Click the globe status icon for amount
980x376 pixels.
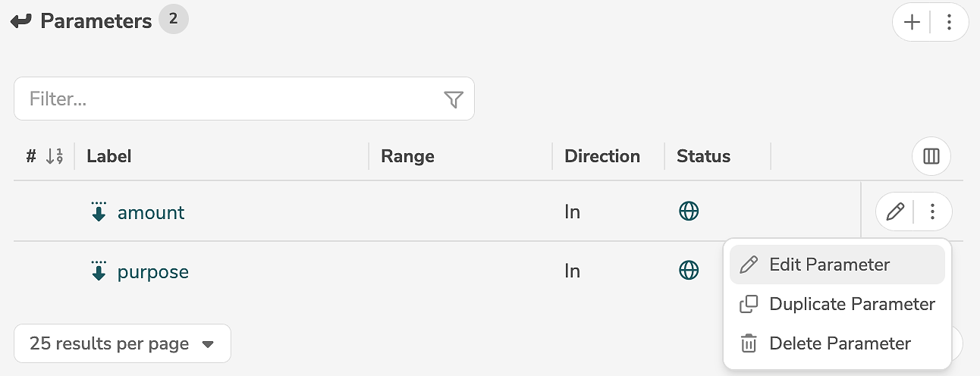688,211
